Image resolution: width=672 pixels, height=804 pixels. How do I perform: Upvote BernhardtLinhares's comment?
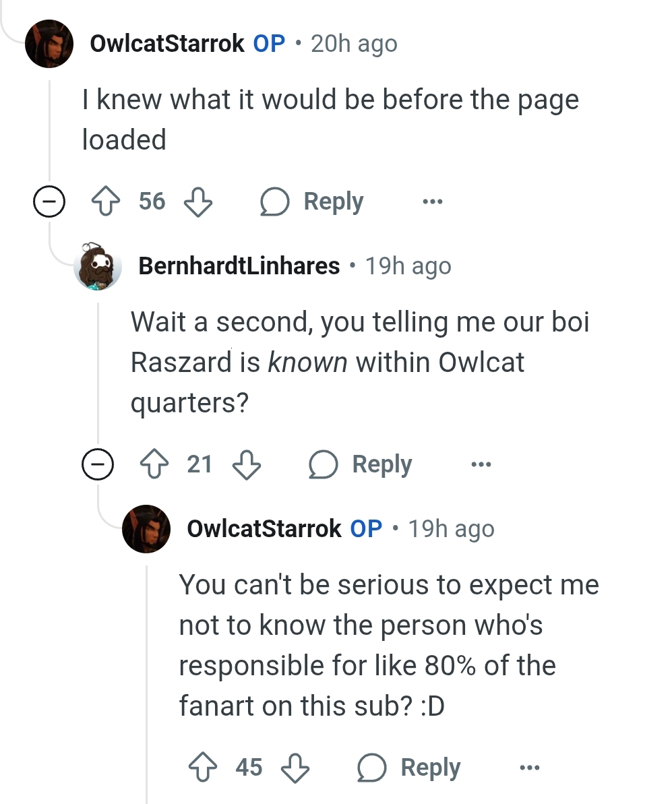(154, 464)
